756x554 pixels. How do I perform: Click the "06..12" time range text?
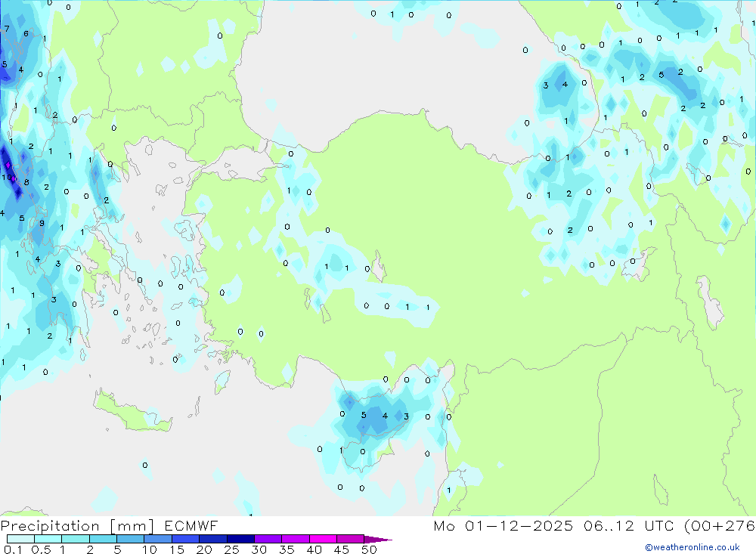coord(609,525)
